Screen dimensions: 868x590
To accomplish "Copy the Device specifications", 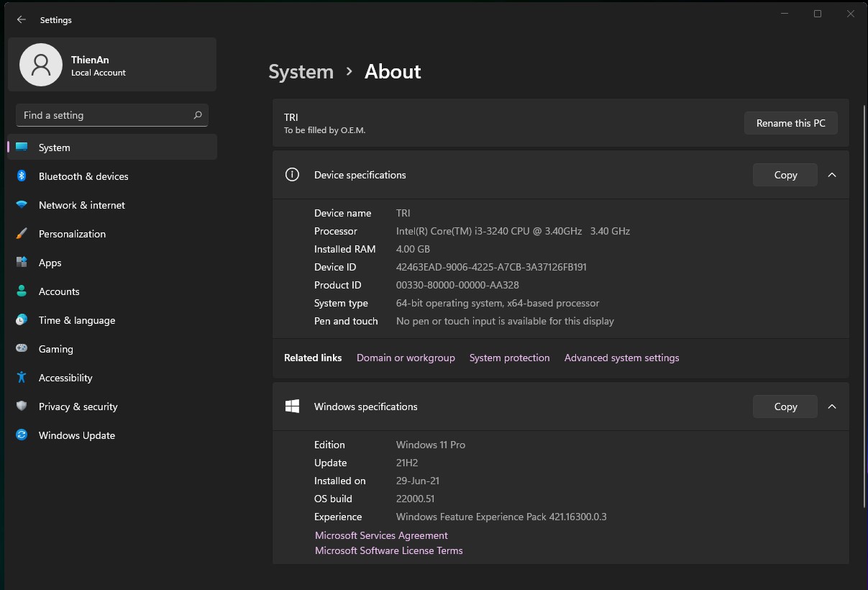I will click(785, 175).
